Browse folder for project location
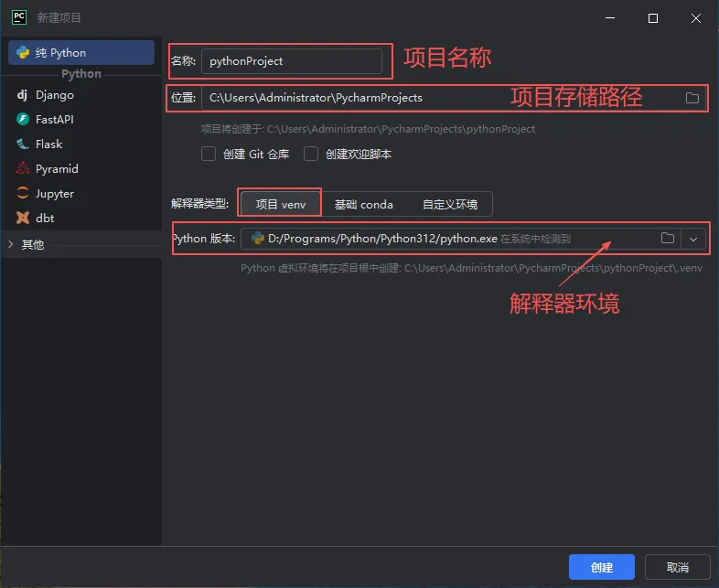Screen dimensions: 719x588 (x=692, y=98)
